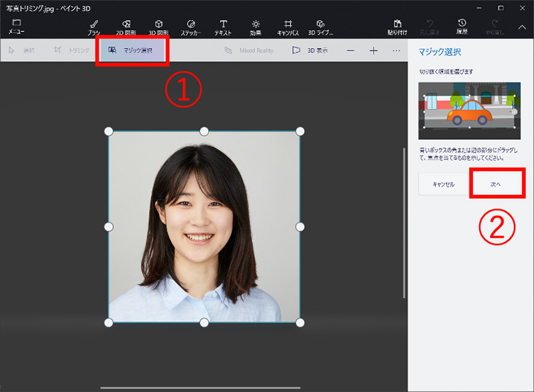Open the 3D 図形 shapes tool

(x=159, y=27)
